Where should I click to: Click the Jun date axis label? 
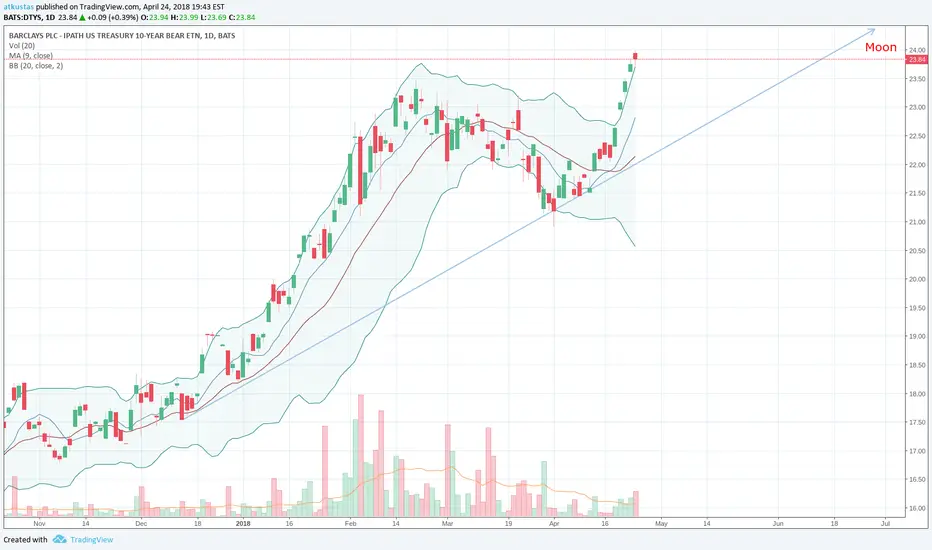coord(777,524)
